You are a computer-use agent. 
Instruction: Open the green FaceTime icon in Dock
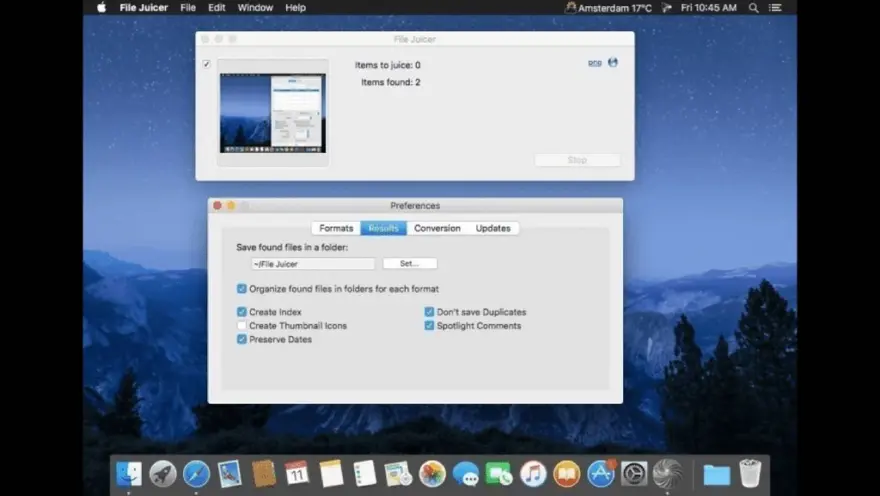499,474
